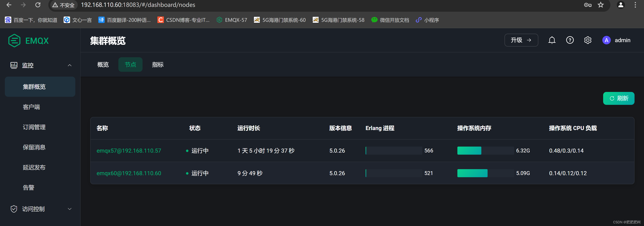Click the not secure warning icon
This screenshot has width=644, height=226.
[55, 5]
